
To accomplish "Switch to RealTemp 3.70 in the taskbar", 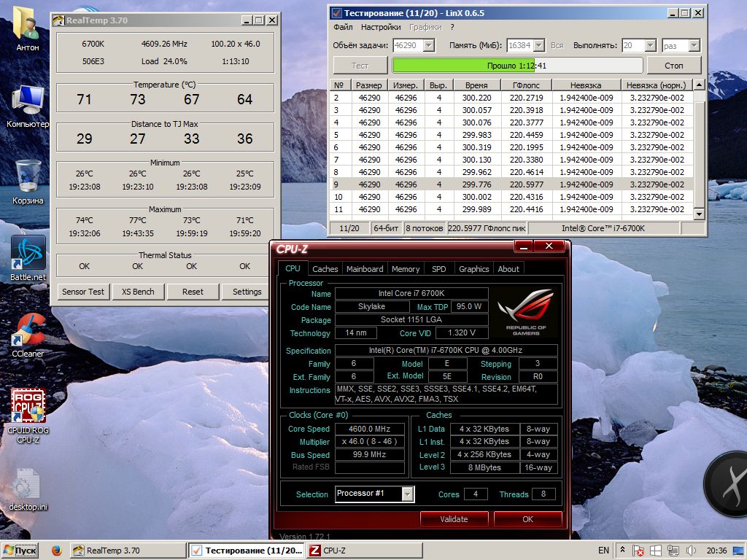I will click(128, 551).
